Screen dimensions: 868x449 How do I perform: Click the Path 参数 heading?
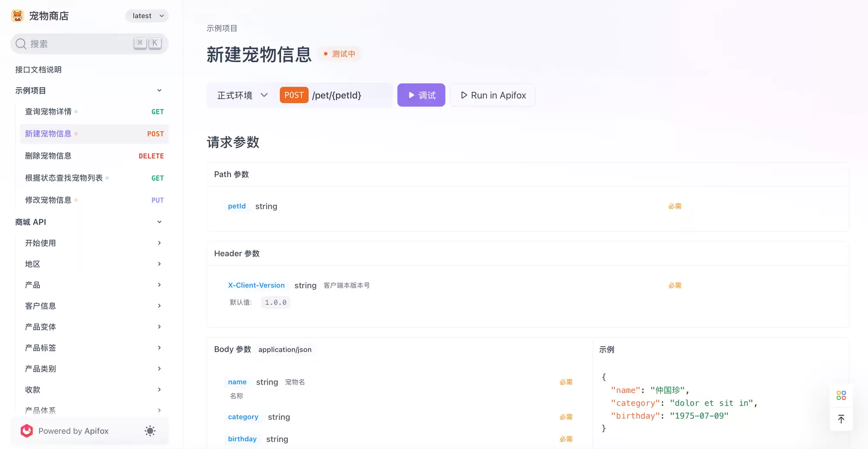point(231,174)
